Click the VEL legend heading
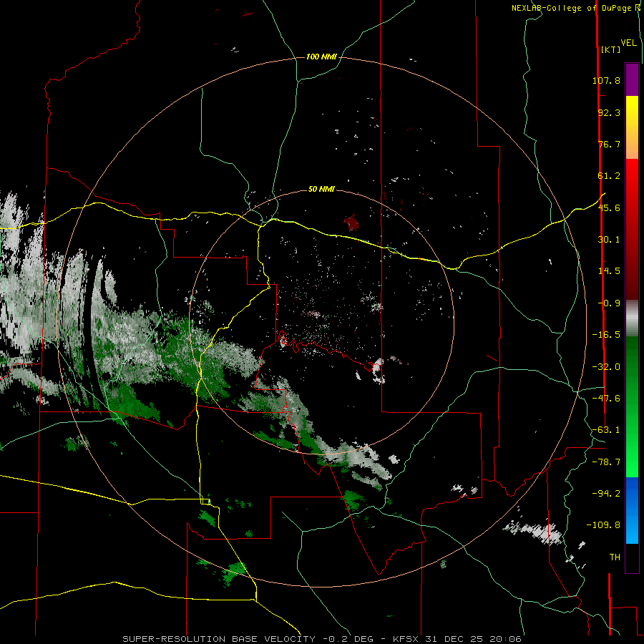Viewport: 644px width, 644px height. pyautogui.click(x=629, y=42)
